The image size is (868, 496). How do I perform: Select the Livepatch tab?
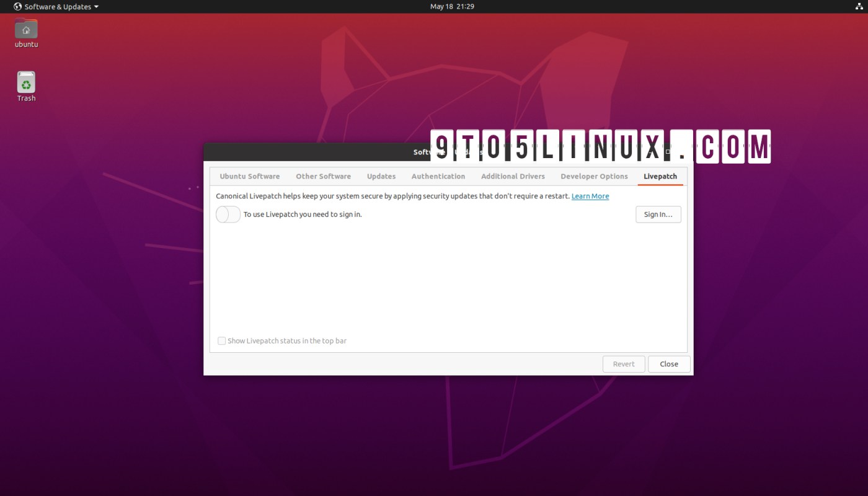(660, 176)
